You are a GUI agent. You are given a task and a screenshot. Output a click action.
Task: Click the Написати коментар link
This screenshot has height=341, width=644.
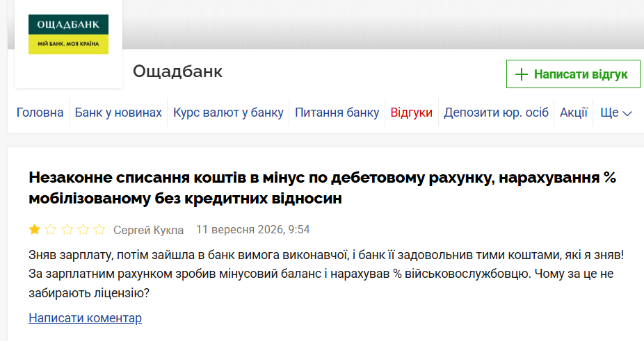85,318
